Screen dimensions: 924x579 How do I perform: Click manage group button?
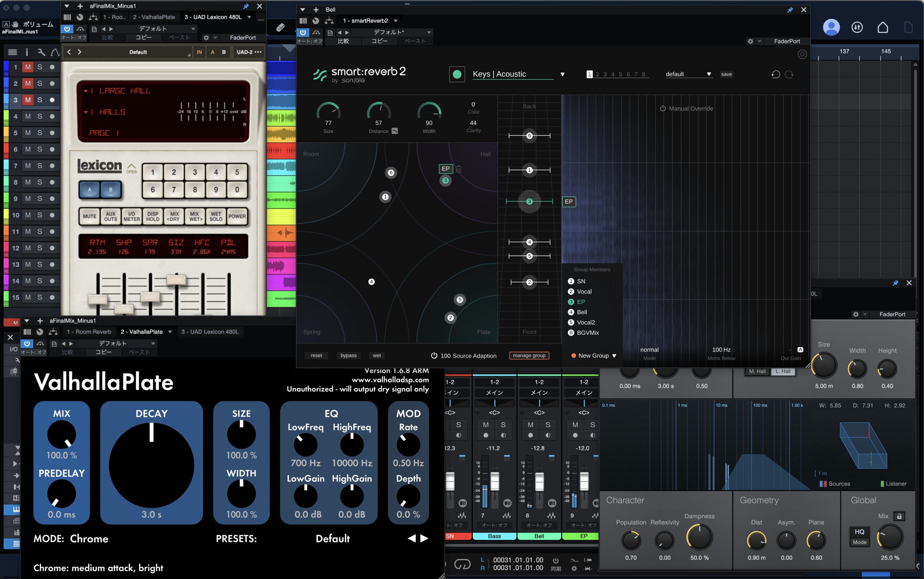point(529,356)
